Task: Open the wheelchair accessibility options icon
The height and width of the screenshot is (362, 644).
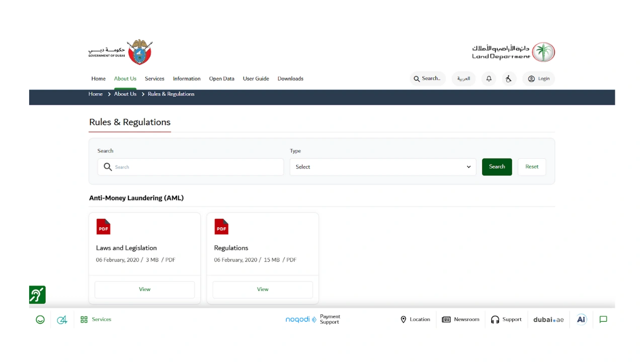Action: [509, 79]
